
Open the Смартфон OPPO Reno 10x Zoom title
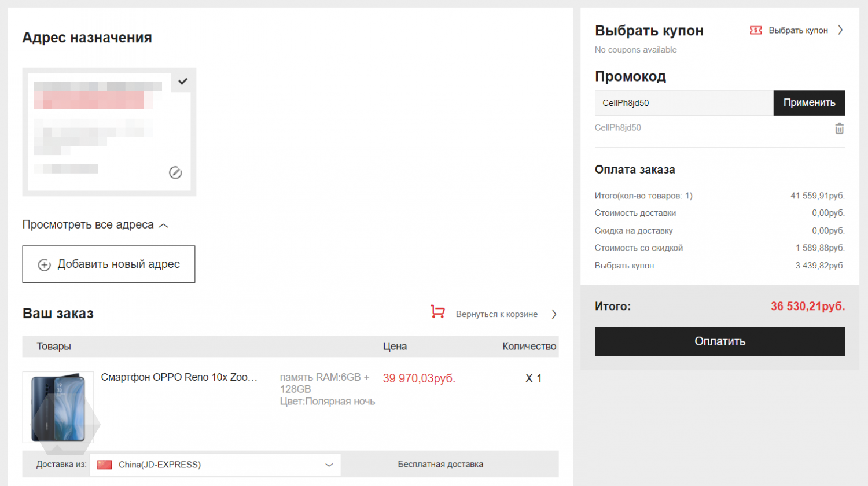click(179, 377)
